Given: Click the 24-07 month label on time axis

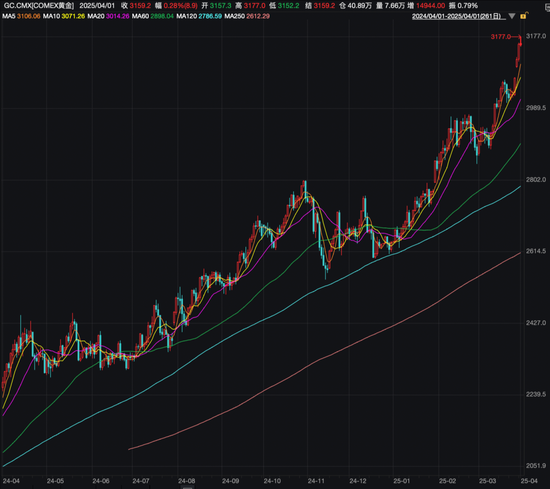Looking at the screenshot, I should click(x=141, y=481).
